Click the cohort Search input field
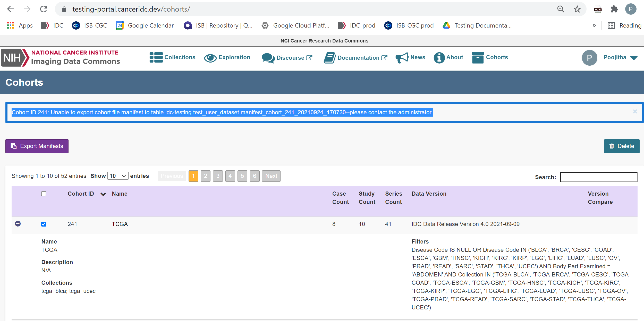 tap(599, 177)
